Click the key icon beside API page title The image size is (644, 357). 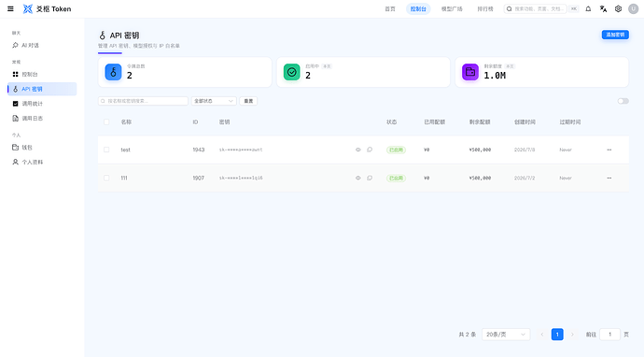tap(103, 36)
